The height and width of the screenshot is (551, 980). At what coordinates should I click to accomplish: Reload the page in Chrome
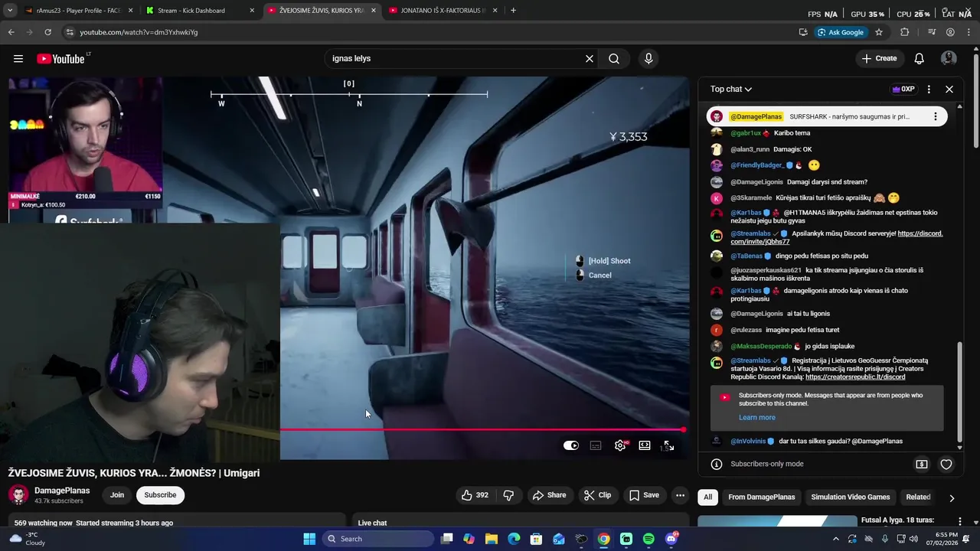47,32
